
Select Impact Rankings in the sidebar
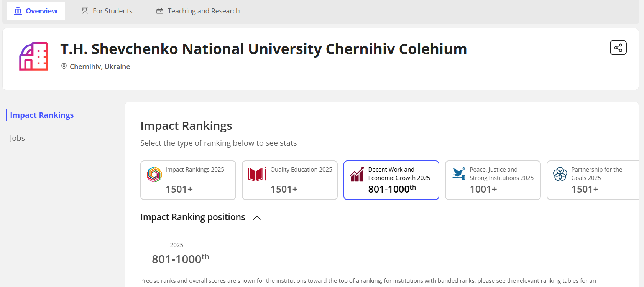(42, 115)
